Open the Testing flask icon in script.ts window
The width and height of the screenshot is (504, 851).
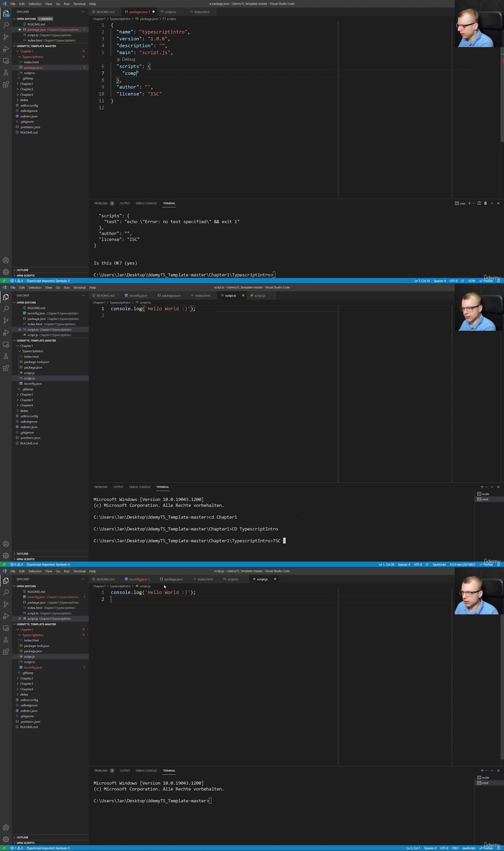coord(6,356)
